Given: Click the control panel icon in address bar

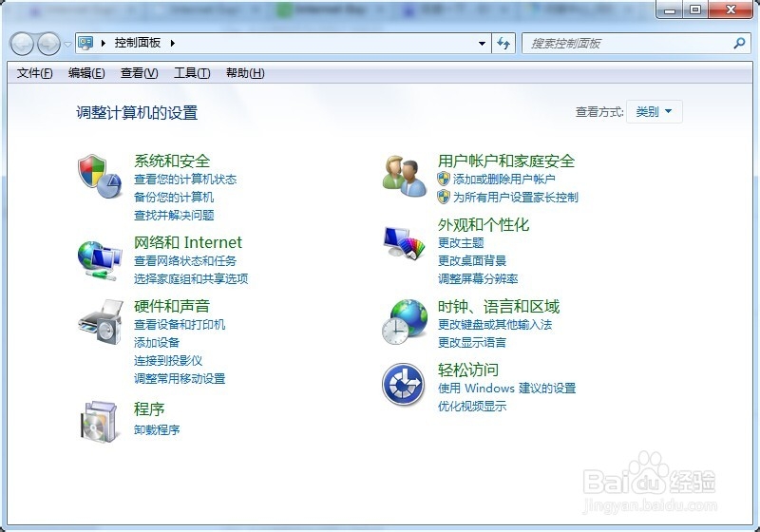Looking at the screenshot, I should pyautogui.click(x=85, y=43).
